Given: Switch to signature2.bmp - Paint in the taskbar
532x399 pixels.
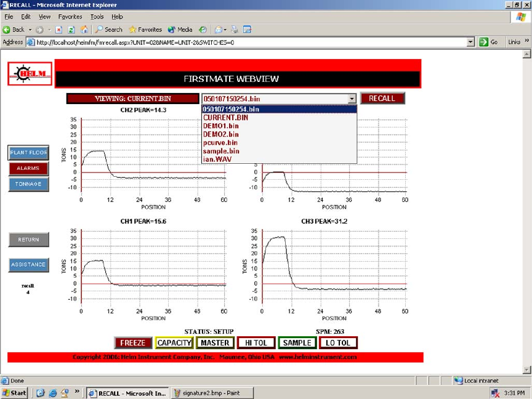Looking at the screenshot, I should pyautogui.click(x=212, y=393).
